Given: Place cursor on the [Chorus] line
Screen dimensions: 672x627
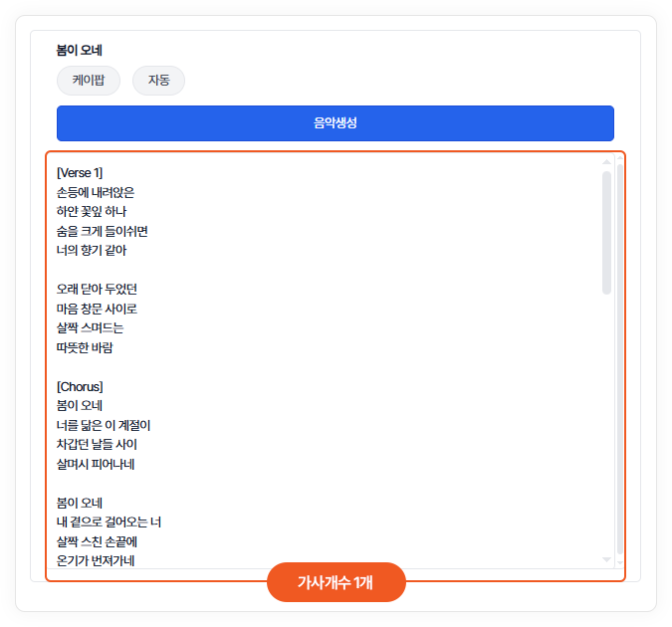Looking at the screenshot, I should click(x=80, y=386).
